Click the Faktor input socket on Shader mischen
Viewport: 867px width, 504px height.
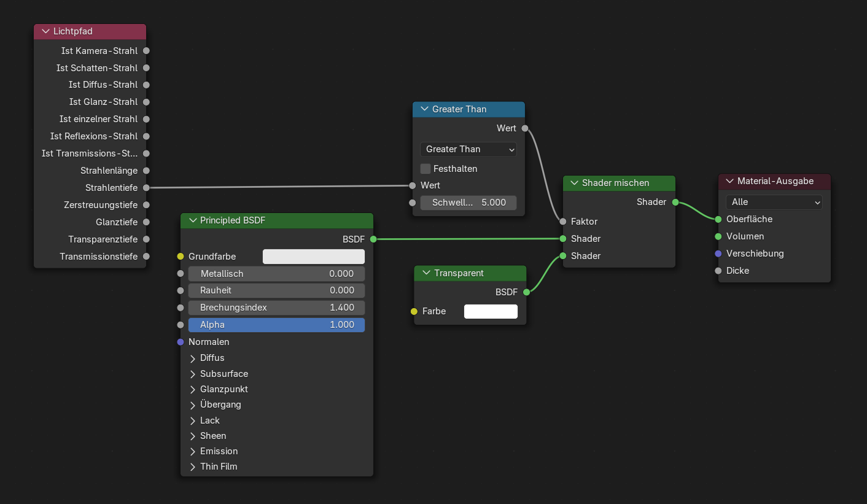click(x=563, y=222)
